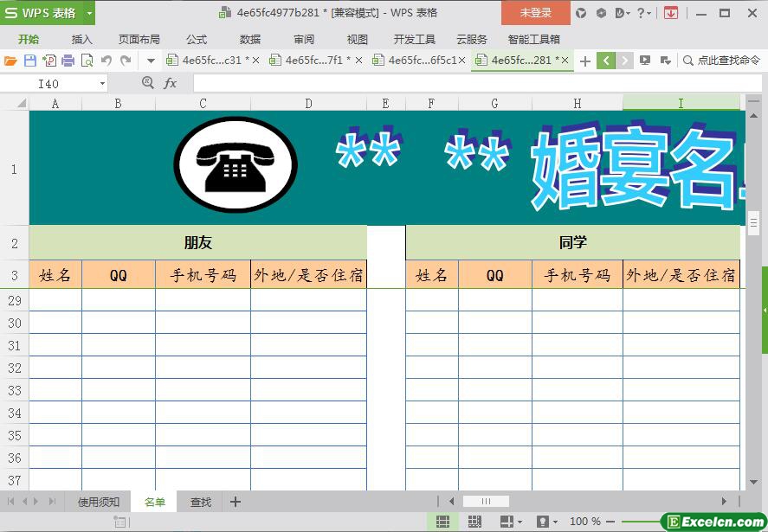Open the 插入 ribbon tab
The height and width of the screenshot is (532, 768).
click(81, 39)
